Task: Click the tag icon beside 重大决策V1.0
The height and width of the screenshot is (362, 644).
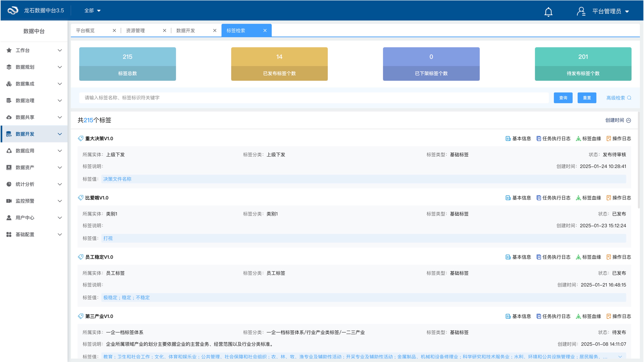Action: coord(80,138)
